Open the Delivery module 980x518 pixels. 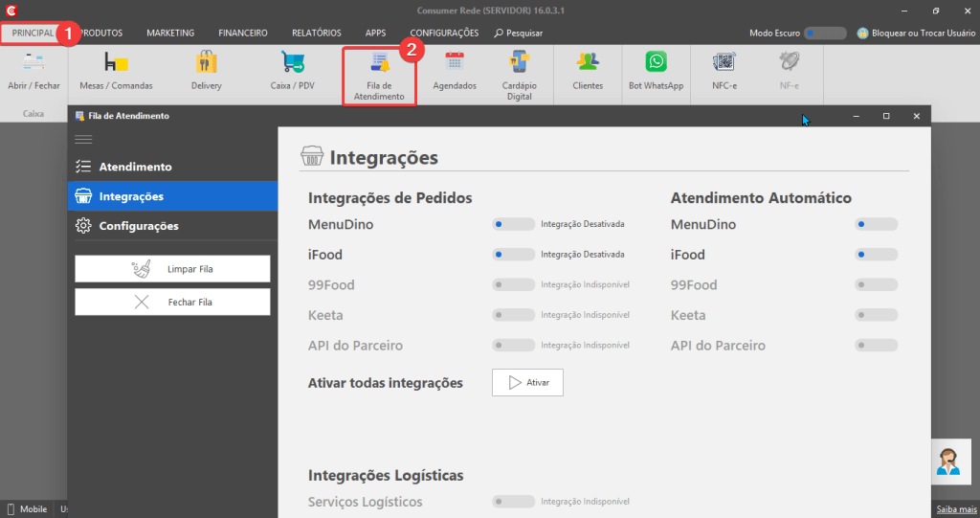(x=207, y=71)
